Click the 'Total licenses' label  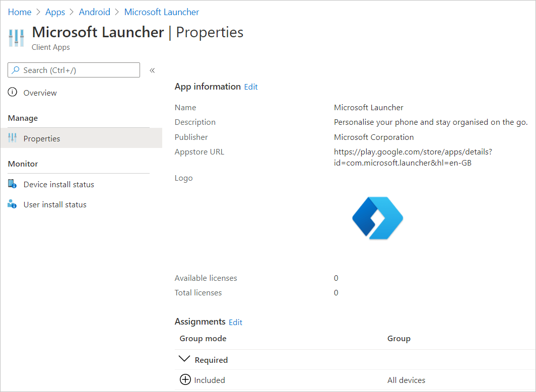click(198, 293)
